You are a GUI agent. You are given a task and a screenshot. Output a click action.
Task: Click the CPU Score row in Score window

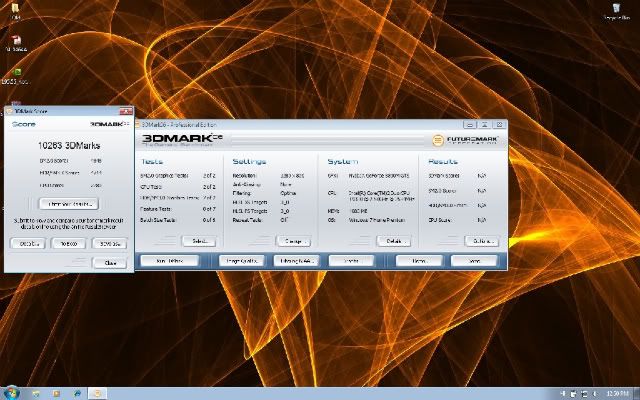coord(70,185)
